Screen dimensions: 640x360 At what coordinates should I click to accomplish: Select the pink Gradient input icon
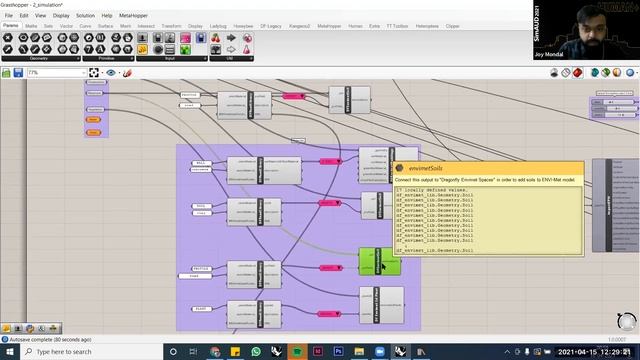[185, 38]
